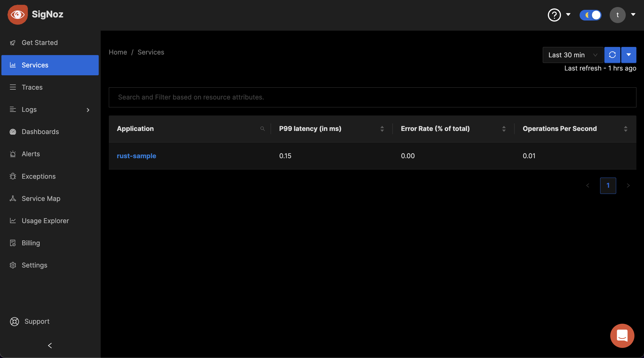Open Usage Explorer

[x=50, y=221]
